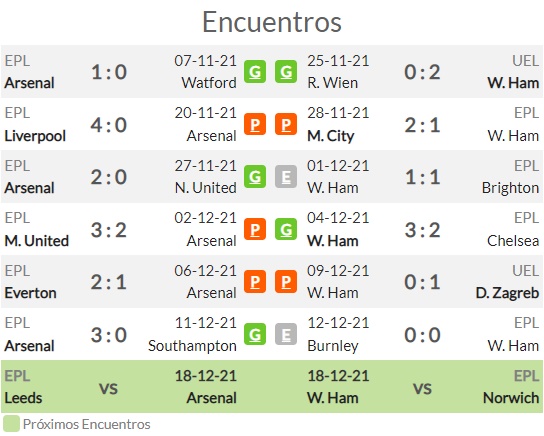
Task: Click the Próximos Encuentros green legend swatch
Action: (11, 424)
